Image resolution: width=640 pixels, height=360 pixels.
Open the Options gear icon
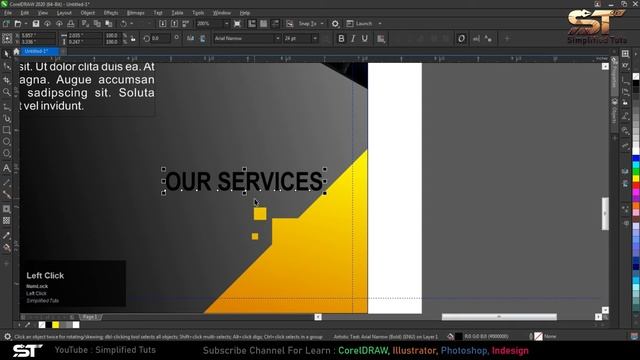tap(335, 24)
